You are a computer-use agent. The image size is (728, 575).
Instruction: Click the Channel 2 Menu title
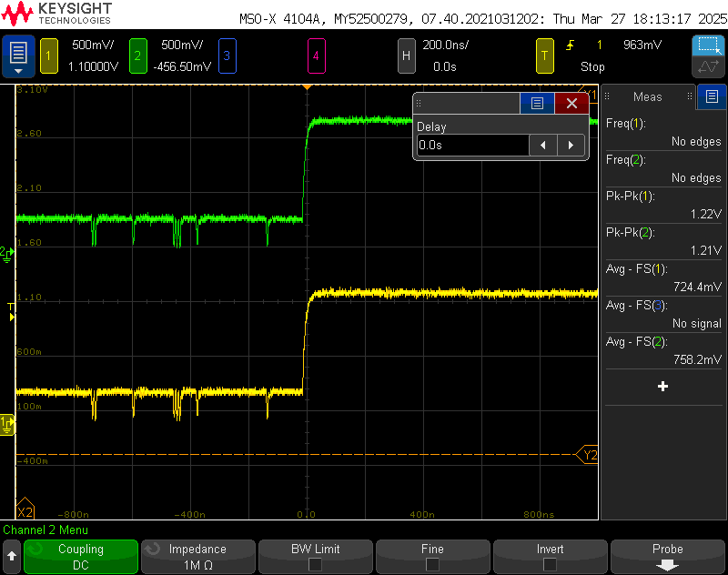click(x=45, y=530)
